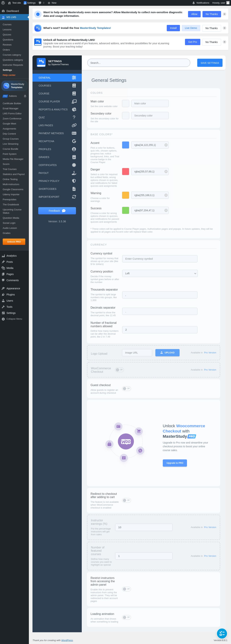Viewport: 231px width, 644px height.
Task: Toggle Restrict instructors from admin panel
Action: (x=126, y=589)
